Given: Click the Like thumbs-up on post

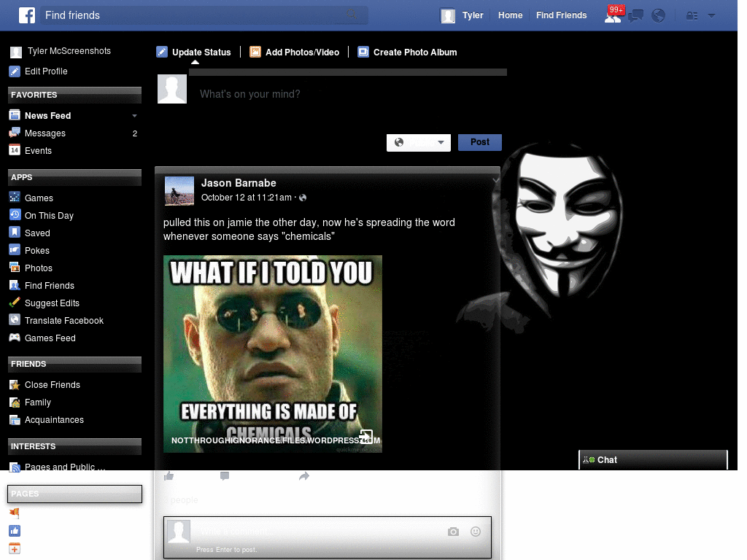Looking at the screenshot, I should tap(169, 475).
